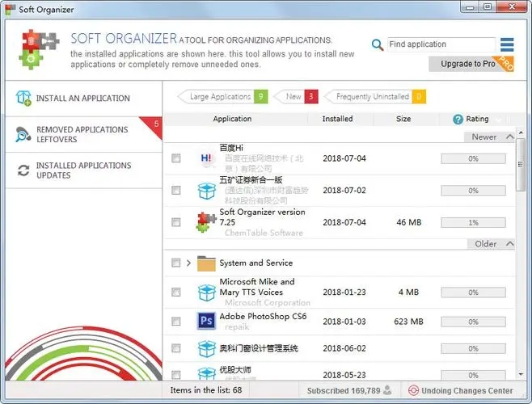Screen dimensions: 532x404
Task: Check the Adobe PhotoShop CS6 checkbox
Action: (x=175, y=321)
